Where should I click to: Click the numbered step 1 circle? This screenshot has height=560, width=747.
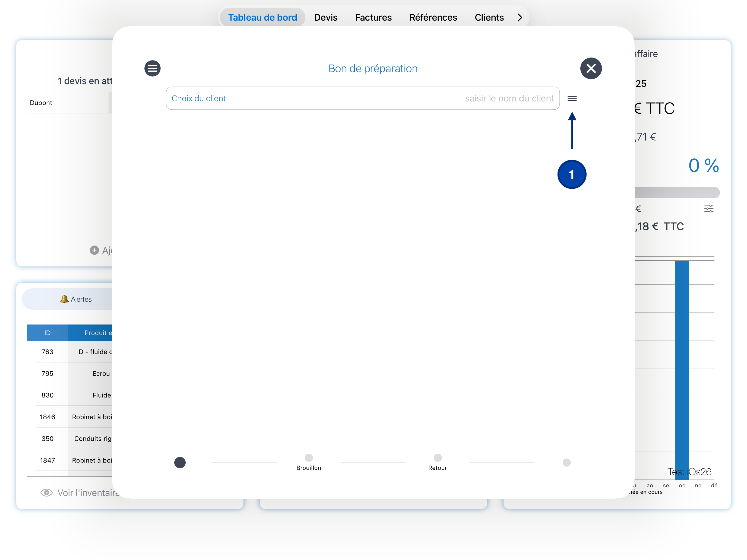pyautogui.click(x=571, y=174)
